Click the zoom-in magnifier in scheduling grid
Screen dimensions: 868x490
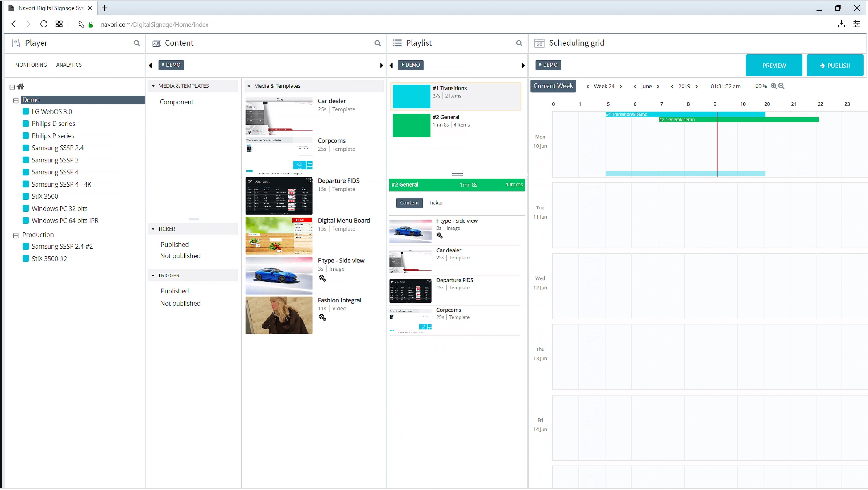coord(774,86)
